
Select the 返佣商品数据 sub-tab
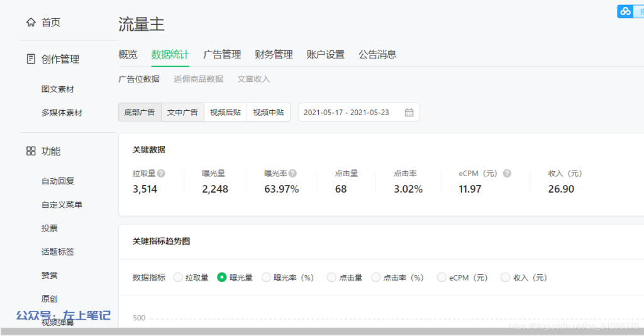198,79
